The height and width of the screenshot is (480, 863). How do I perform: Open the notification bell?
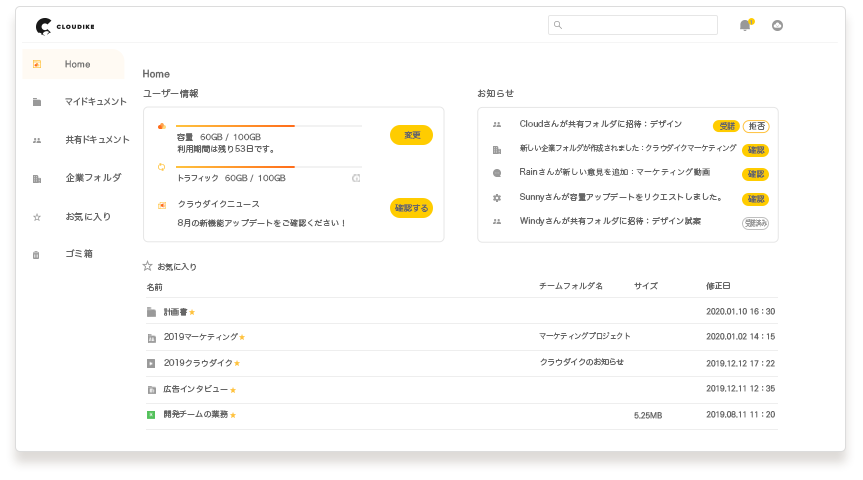pos(745,25)
